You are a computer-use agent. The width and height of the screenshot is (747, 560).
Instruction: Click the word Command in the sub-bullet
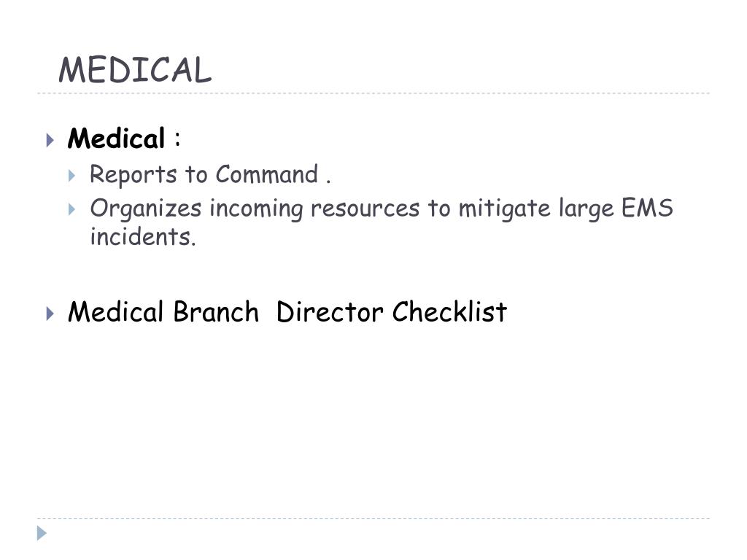point(267,174)
